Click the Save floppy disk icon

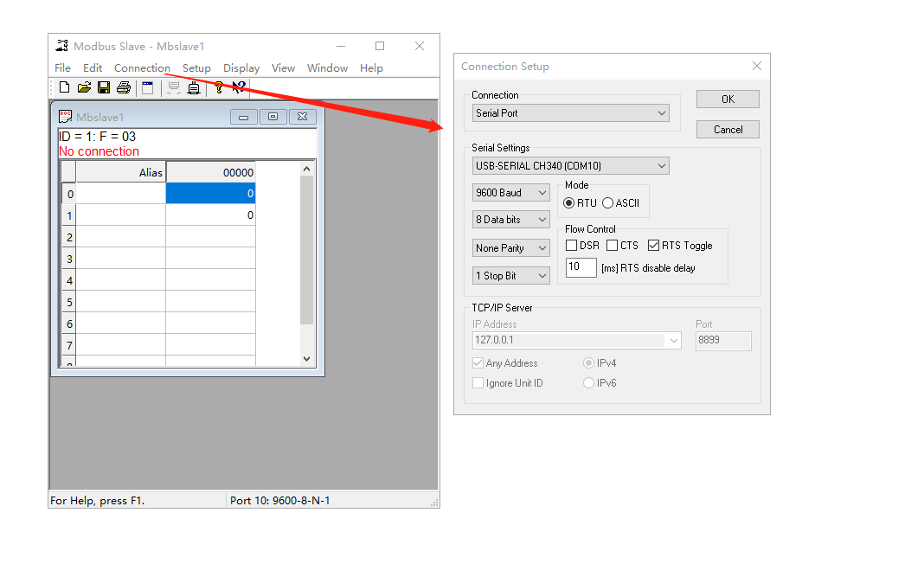(104, 87)
